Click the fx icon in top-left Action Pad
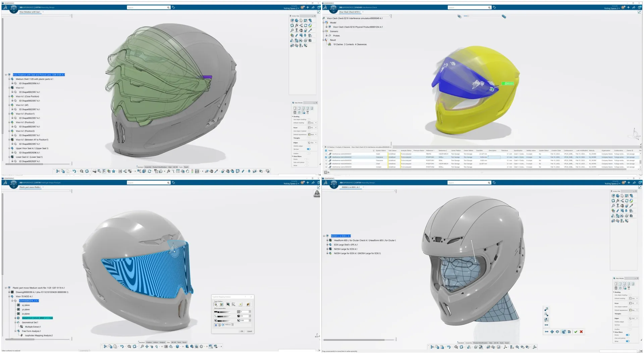This screenshot has width=644, height=354. (297, 25)
